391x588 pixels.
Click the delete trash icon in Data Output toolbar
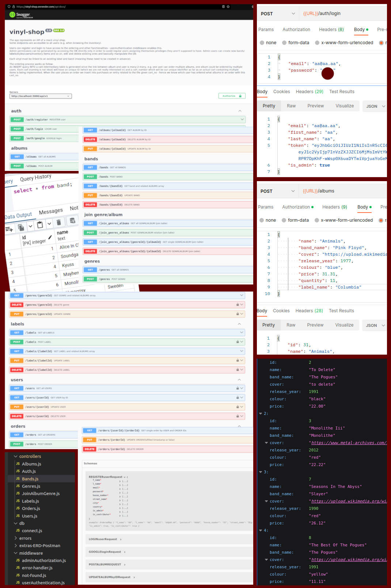pos(58,222)
